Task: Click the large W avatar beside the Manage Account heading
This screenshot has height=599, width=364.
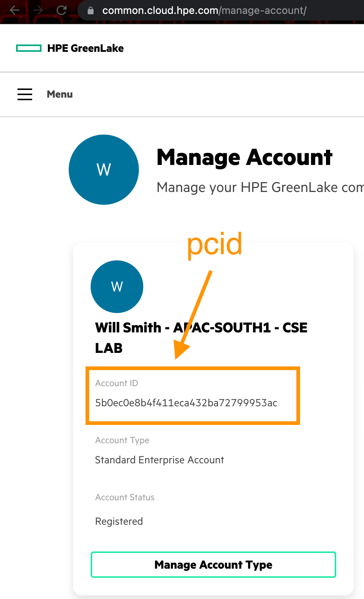Action: tap(104, 170)
